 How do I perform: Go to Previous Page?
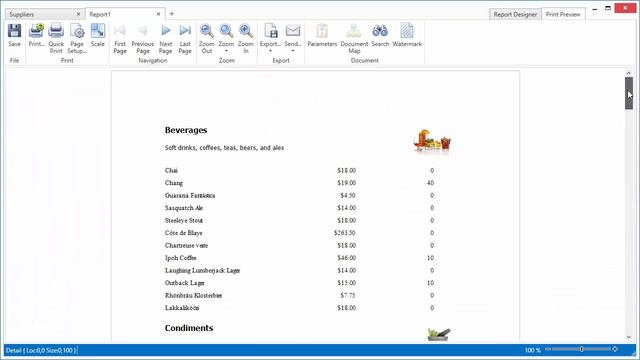pos(142,31)
